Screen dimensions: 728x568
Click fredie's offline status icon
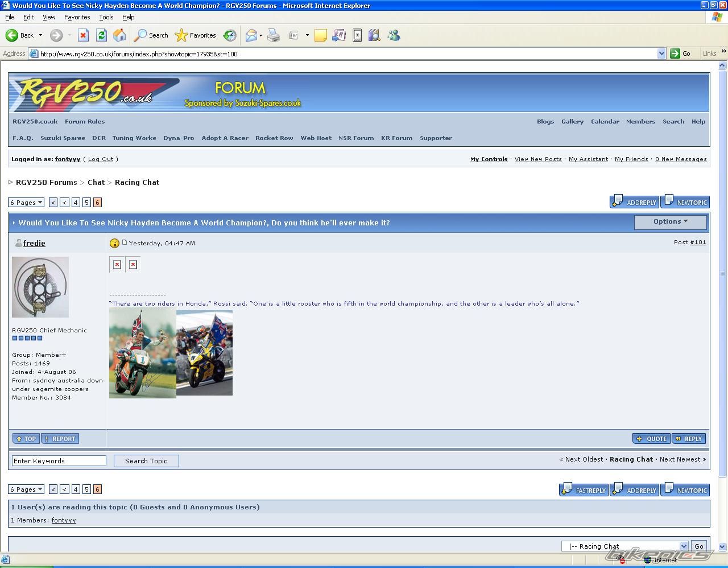18,243
